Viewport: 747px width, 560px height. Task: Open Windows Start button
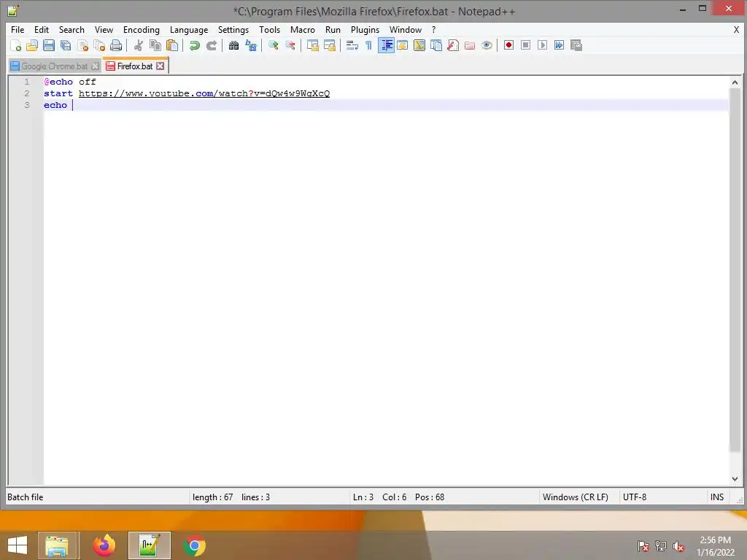point(18,545)
